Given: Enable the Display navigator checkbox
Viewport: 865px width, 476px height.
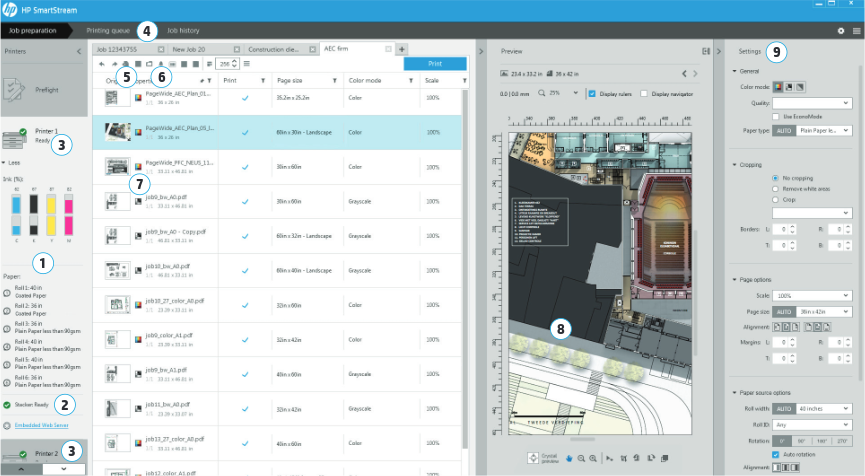Looking at the screenshot, I should tap(644, 94).
